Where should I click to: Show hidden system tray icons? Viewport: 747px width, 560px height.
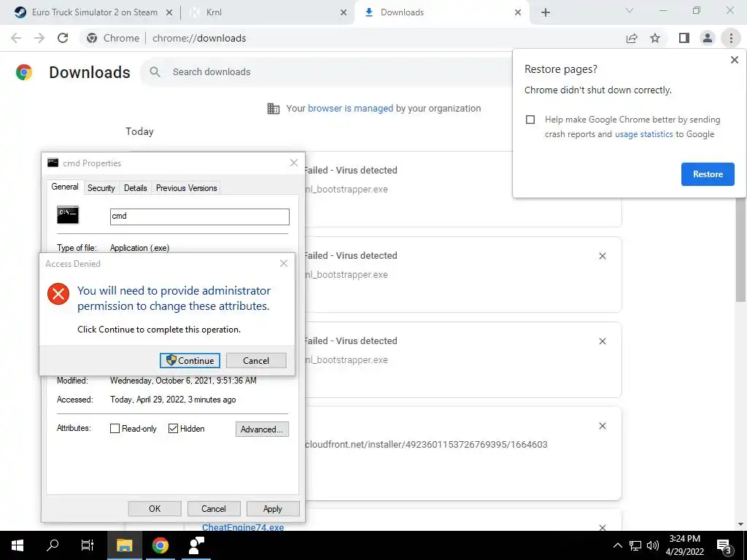coord(617,545)
